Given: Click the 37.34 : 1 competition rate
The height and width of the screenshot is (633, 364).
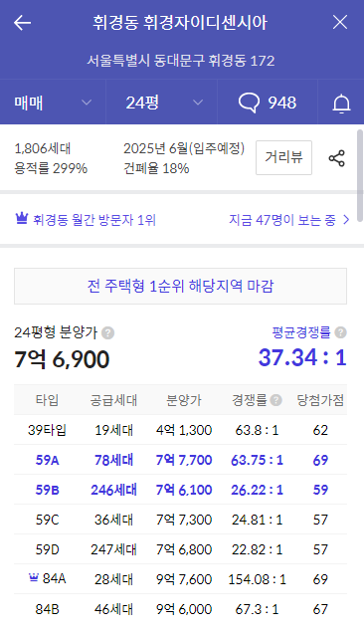Looking at the screenshot, I should (302, 357).
